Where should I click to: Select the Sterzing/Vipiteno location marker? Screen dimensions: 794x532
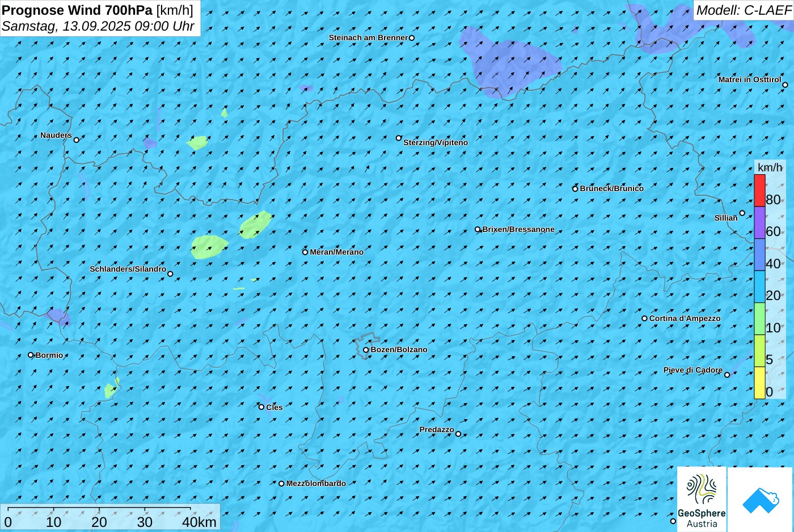(x=399, y=138)
